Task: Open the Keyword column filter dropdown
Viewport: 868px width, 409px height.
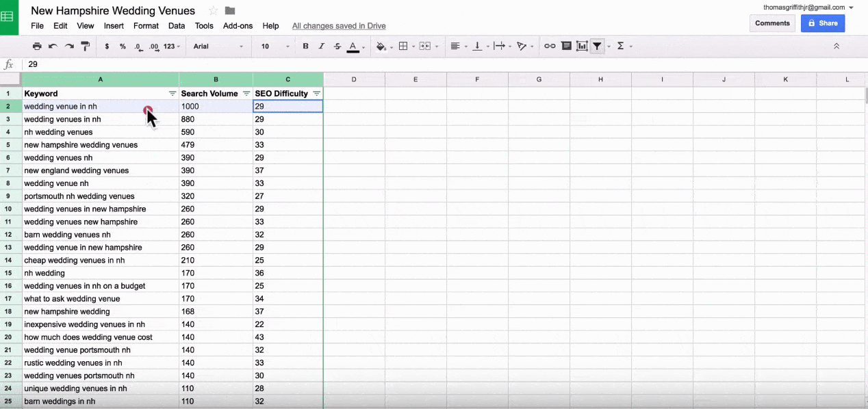Action: click(x=173, y=94)
